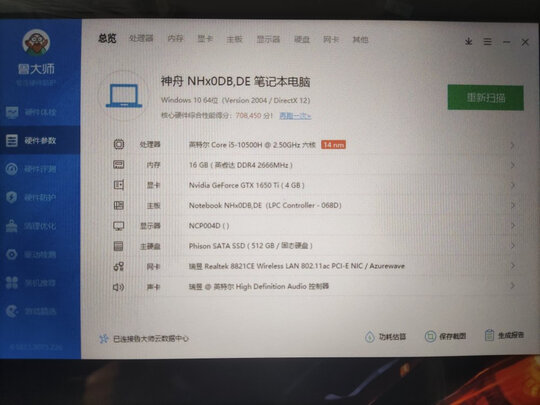Click the blue laptop icon
The image size is (540, 405).
coord(124,96)
